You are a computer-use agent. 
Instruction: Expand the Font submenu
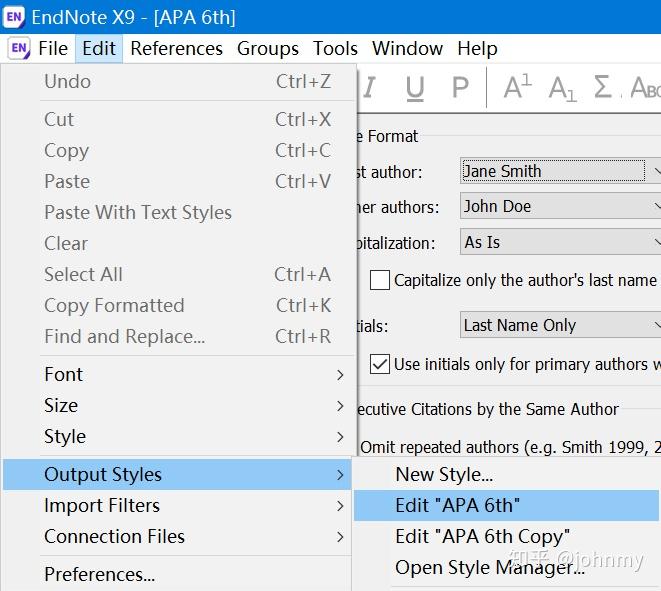pyautogui.click(x=177, y=374)
